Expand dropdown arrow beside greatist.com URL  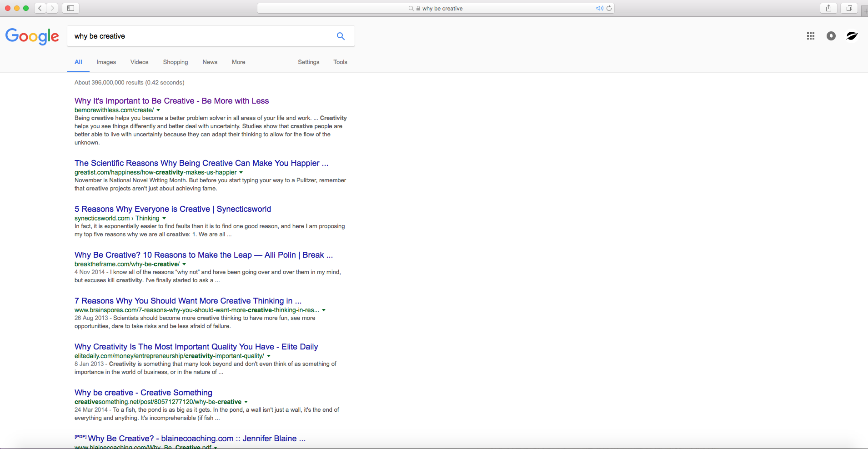coord(241,172)
